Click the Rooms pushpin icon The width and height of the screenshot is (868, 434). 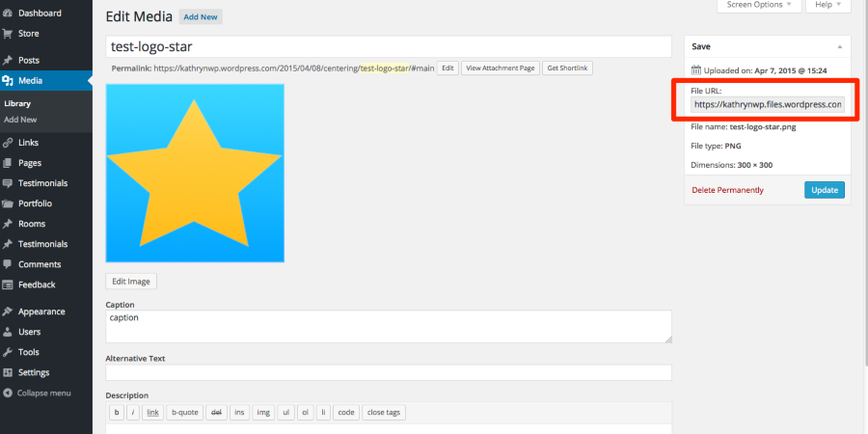tap(7, 224)
